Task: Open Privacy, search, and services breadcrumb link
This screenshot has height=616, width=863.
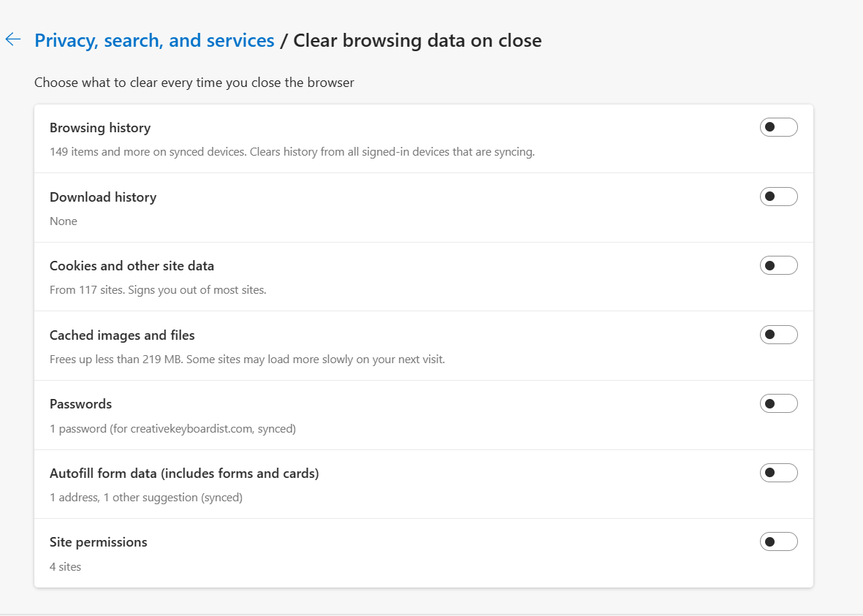Action: (154, 40)
